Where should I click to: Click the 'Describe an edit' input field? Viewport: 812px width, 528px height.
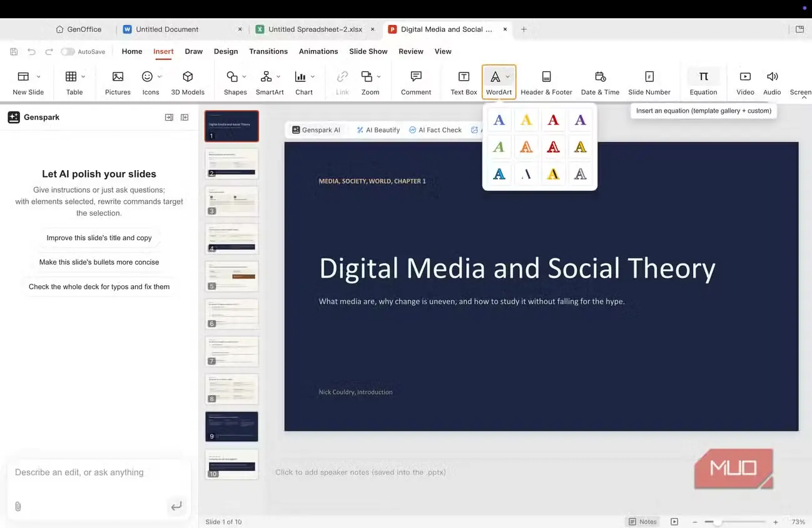point(99,472)
